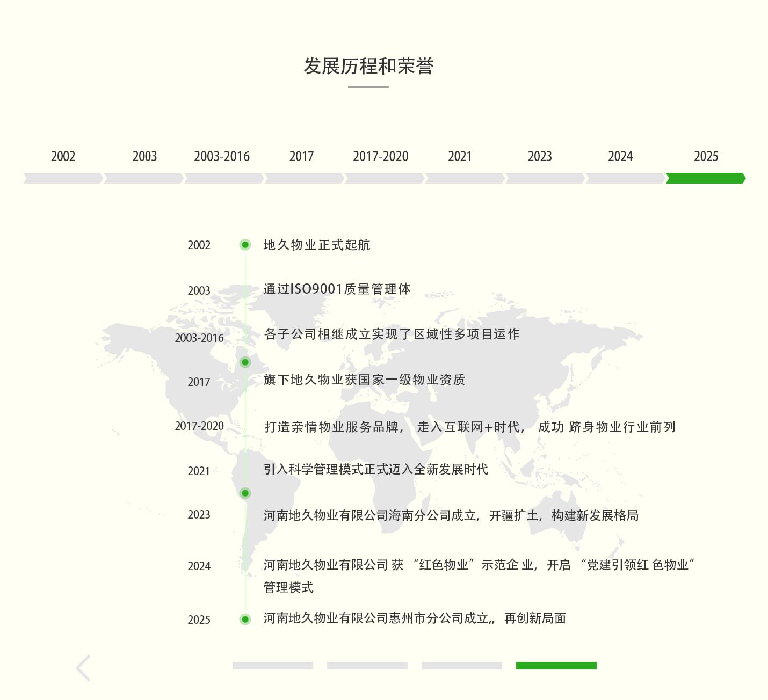Click the grey arrow segment under the 2021 tab

[x=465, y=178]
